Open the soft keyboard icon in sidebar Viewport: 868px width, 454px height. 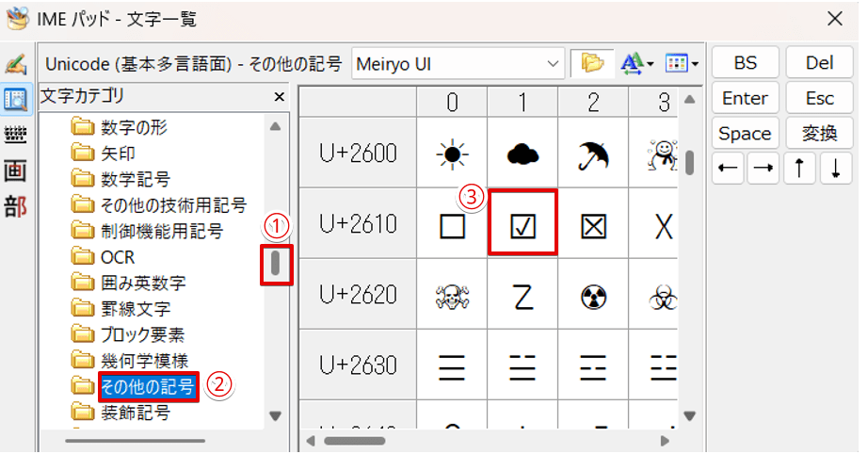coord(15,135)
